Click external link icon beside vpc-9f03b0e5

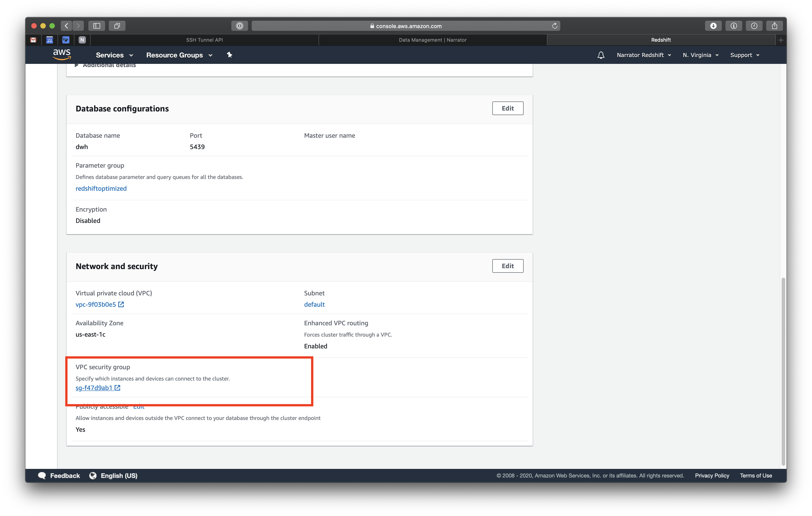121,304
